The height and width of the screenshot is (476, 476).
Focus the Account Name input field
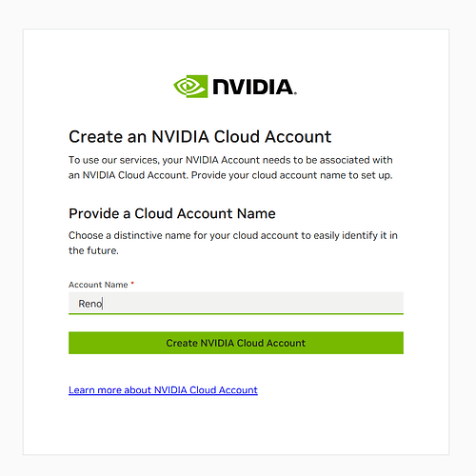click(x=236, y=303)
